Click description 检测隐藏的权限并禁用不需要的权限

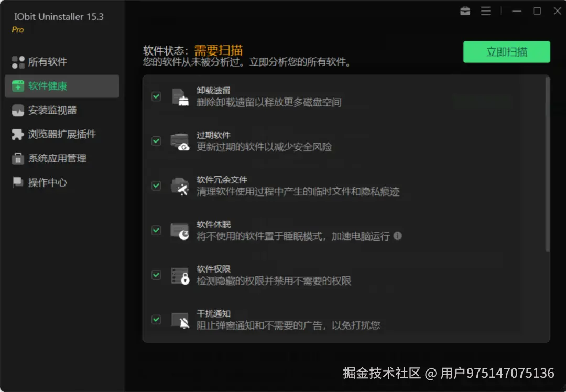pos(274,281)
